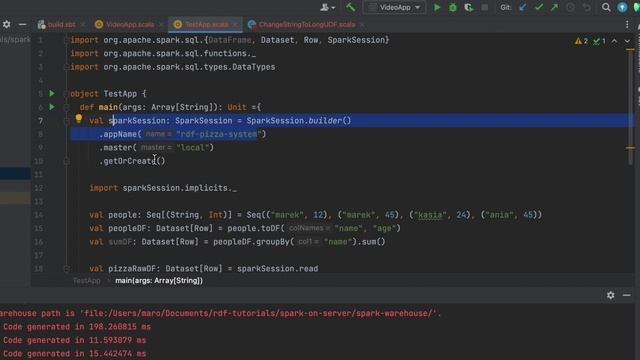
Task: Click Git push green arrow icon
Action: point(554,7)
